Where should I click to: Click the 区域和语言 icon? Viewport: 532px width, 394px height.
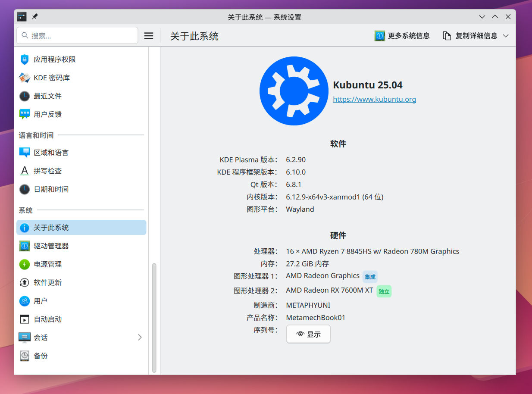click(x=25, y=153)
